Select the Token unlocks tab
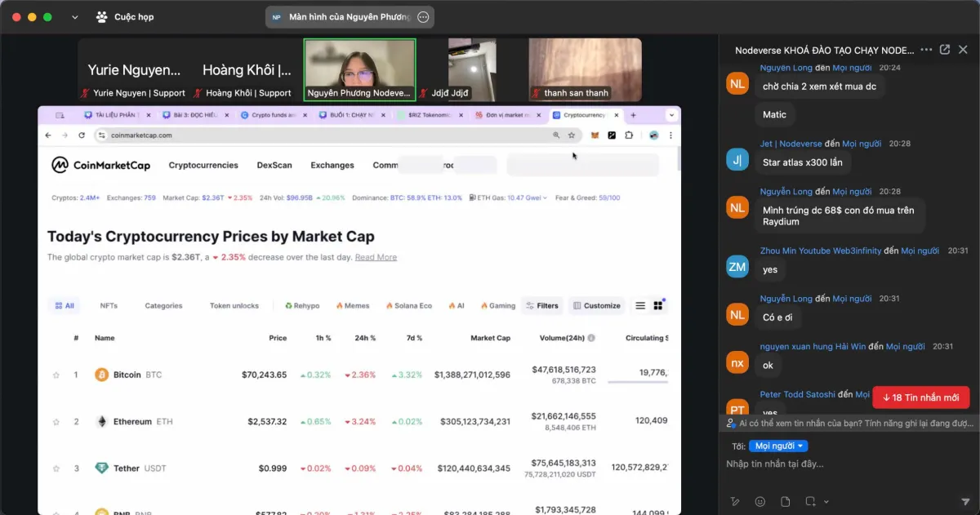 pos(234,306)
